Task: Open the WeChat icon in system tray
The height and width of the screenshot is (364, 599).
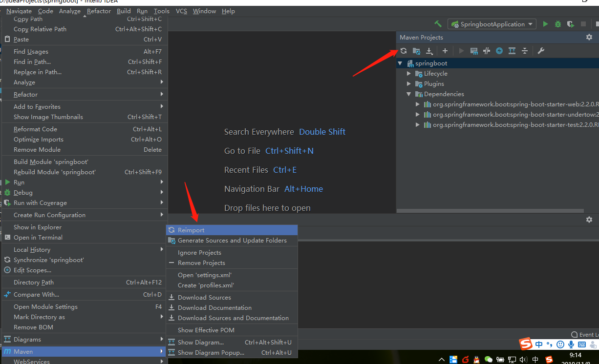Action: pyautogui.click(x=489, y=360)
